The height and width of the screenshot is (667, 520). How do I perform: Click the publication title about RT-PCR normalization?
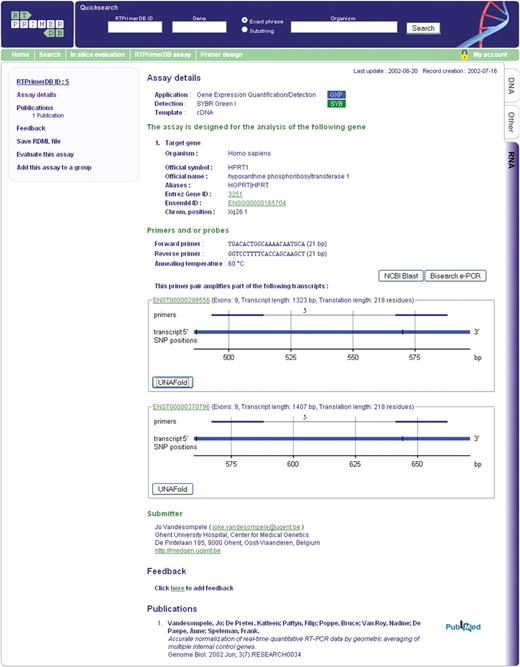tap(294, 642)
